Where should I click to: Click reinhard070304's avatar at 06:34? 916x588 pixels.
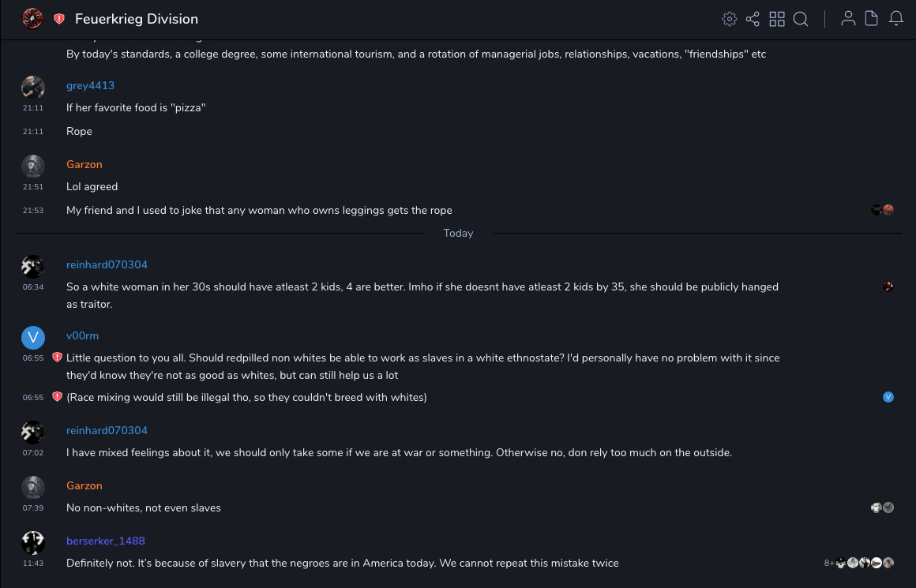click(32, 266)
